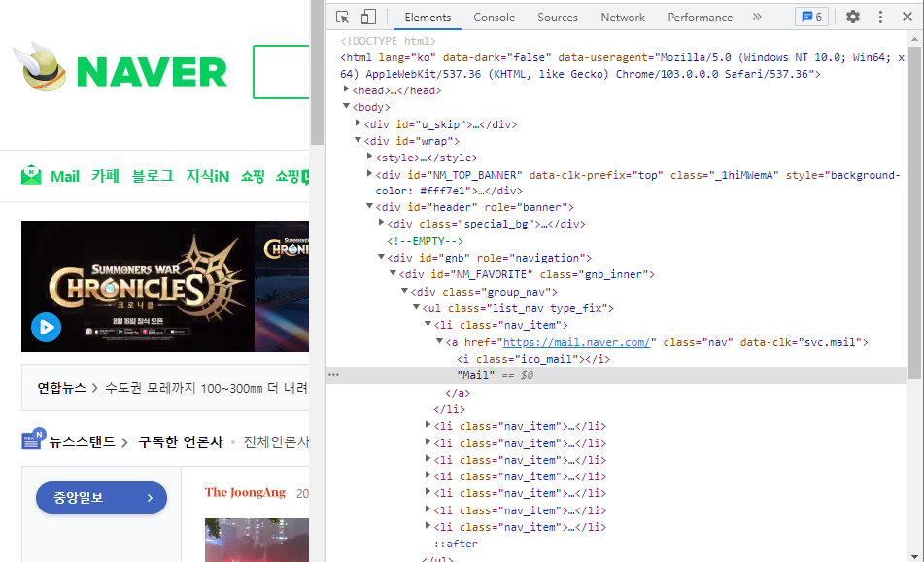Viewport: 924px width, 562px height.
Task: Switch to the Performance tab
Action: [701, 18]
